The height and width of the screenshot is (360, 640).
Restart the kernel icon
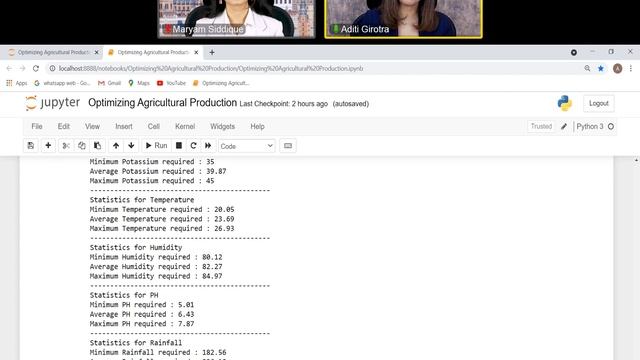point(193,146)
